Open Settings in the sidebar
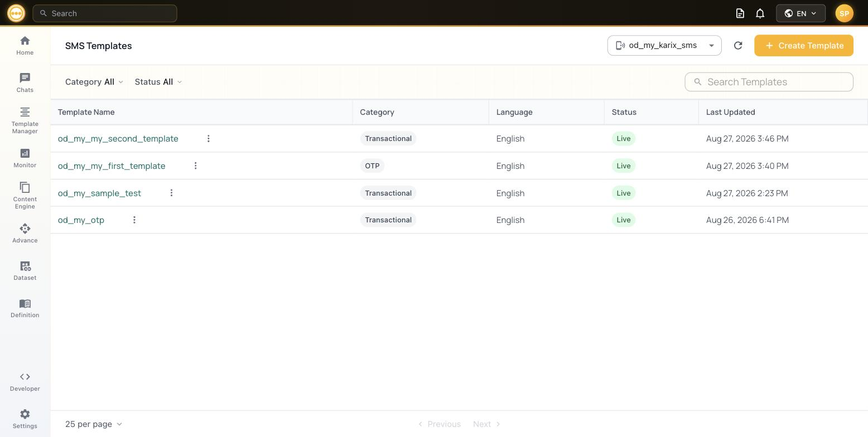868x437 pixels. [x=25, y=419]
